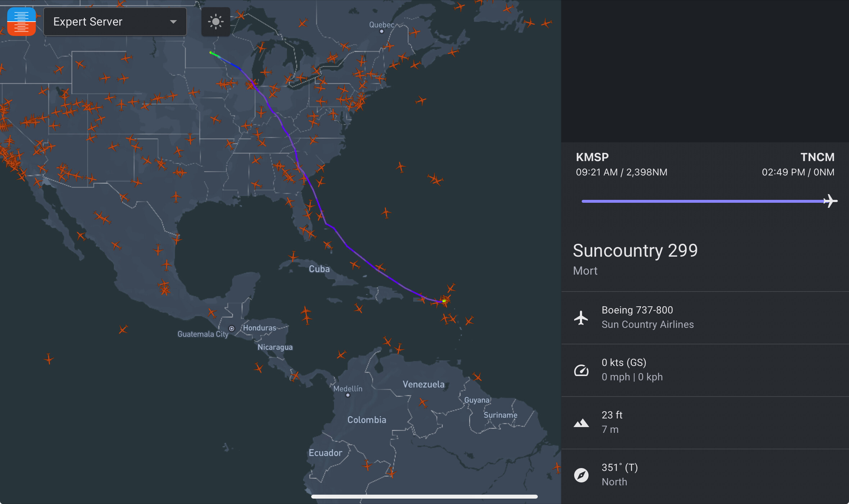849x504 pixels.
Task: Click the Quebec city marker on the map
Action: click(382, 31)
